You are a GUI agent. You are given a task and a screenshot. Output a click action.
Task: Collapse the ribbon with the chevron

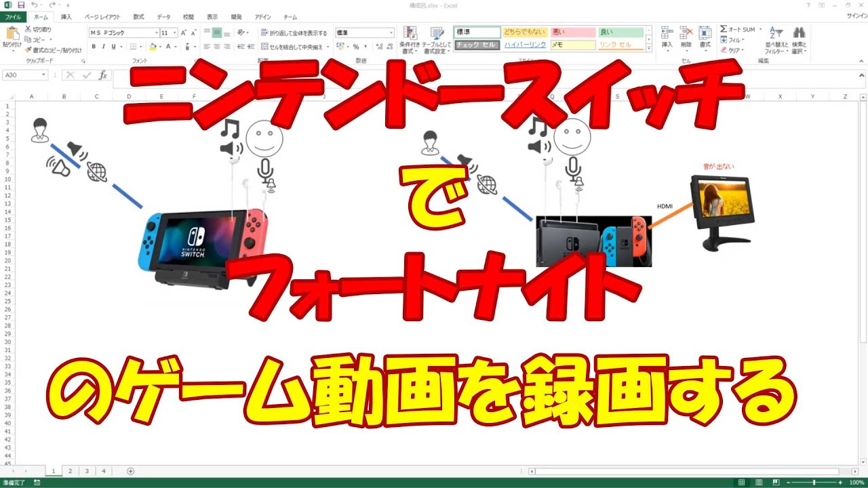(x=862, y=60)
